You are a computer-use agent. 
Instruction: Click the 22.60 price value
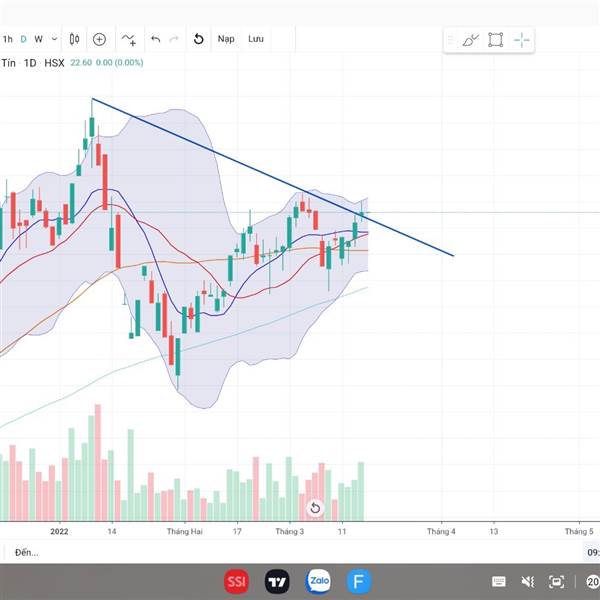coord(81,63)
